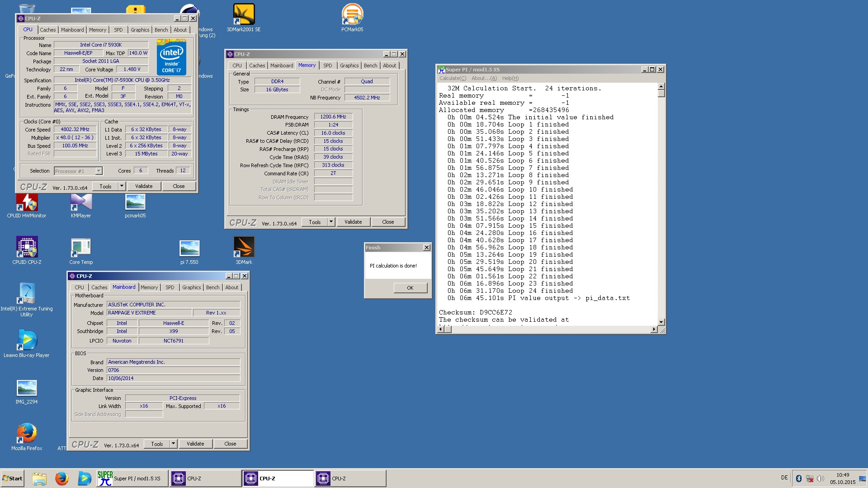Image resolution: width=868 pixels, height=488 pixels.
Task: Open the IMG_2294 image file
Action: tap(27, 391)
